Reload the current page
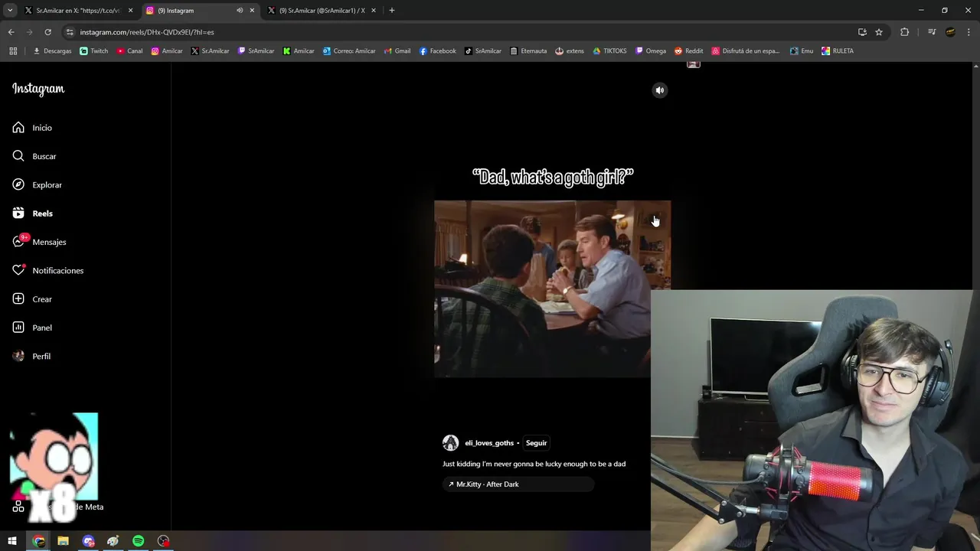 tap(47, 32)
